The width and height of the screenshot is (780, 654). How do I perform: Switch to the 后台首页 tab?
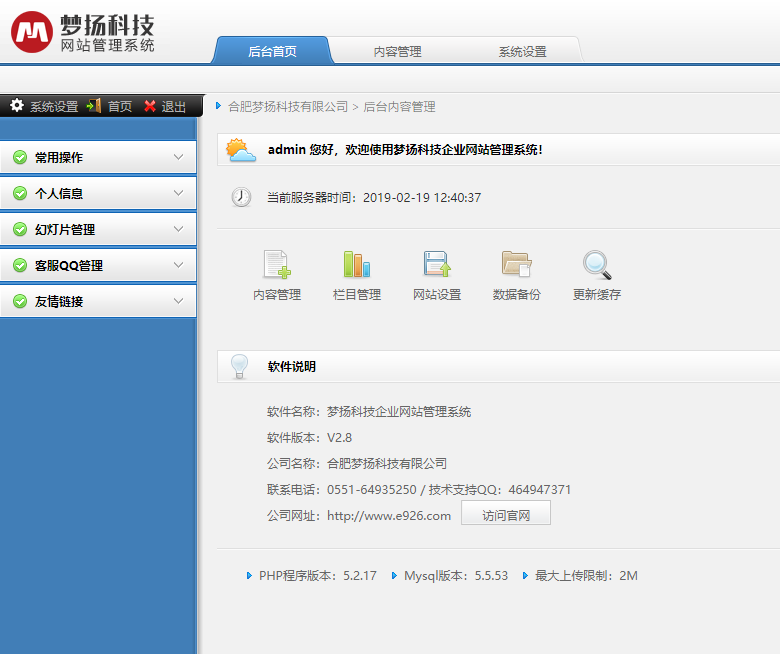click(x=271, y=51)
